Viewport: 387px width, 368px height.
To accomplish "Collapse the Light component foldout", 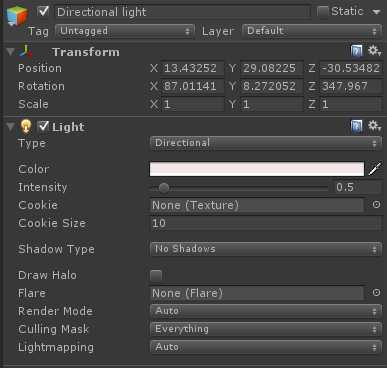I will tap(10, 127).
